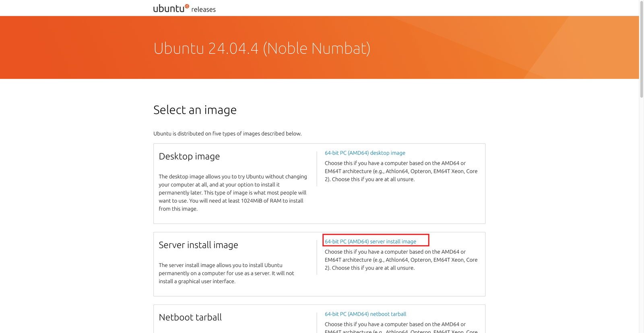The image size is (644, 333).
Task: Click the "Choose this if" text under the desktop image link
Action: pos(401,171)
